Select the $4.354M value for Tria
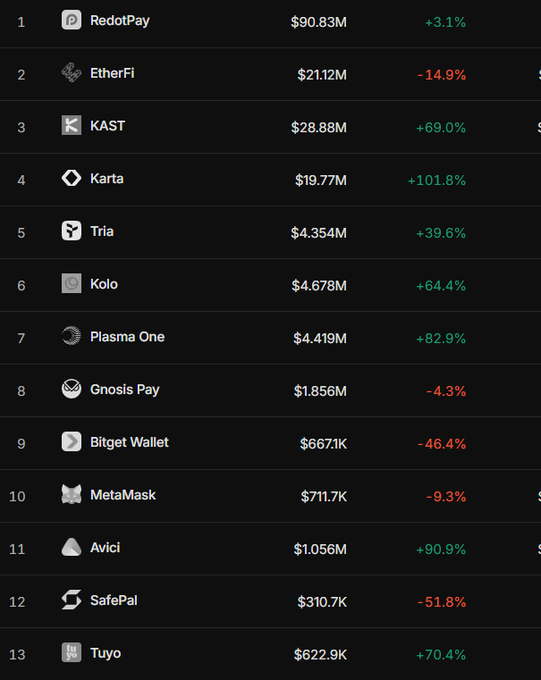541x680 pixels. tap(319, 233)
